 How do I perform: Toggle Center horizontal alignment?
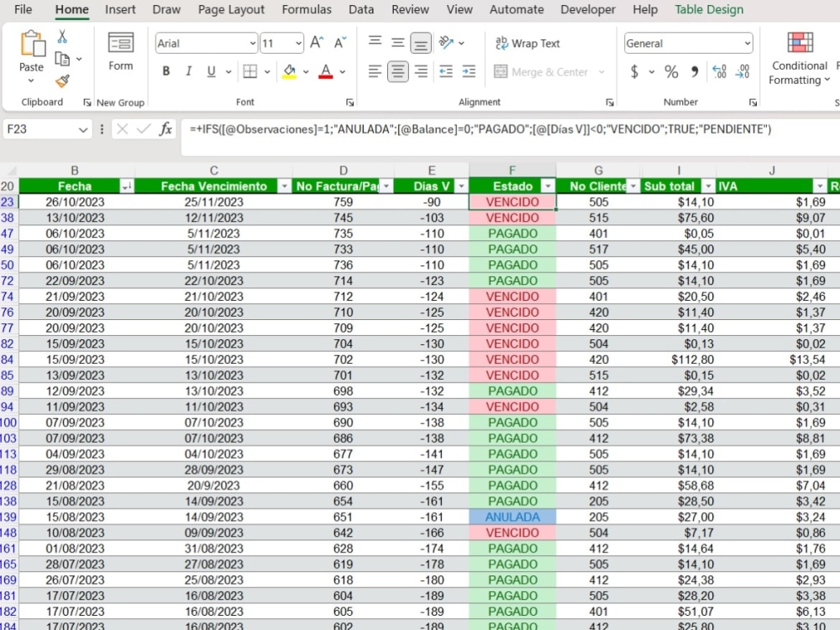[397, 71]
